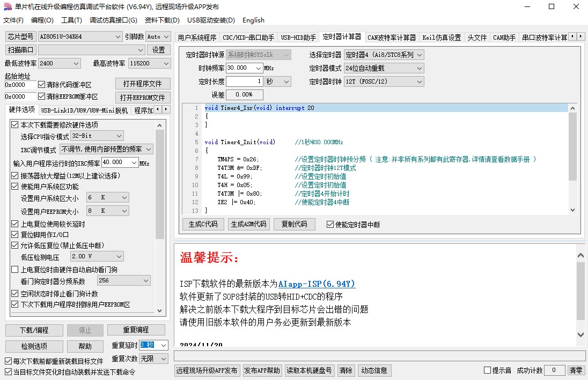Switch to the CAN baud rate calculator tab
Screen dimensions: 588x380
(x=392, y=38)
